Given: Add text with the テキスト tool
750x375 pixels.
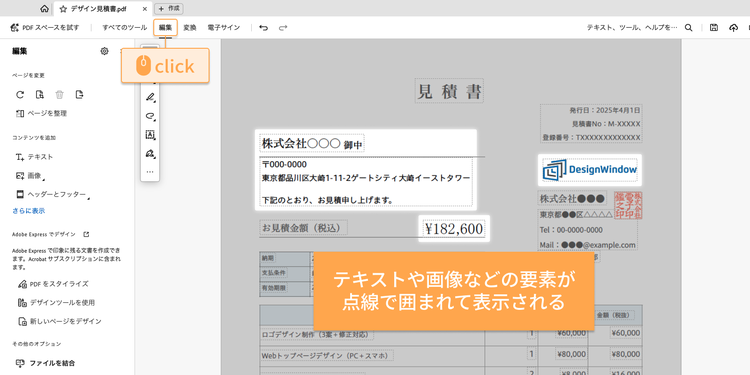Looking at the screenshot, I should tap(34, 157).
